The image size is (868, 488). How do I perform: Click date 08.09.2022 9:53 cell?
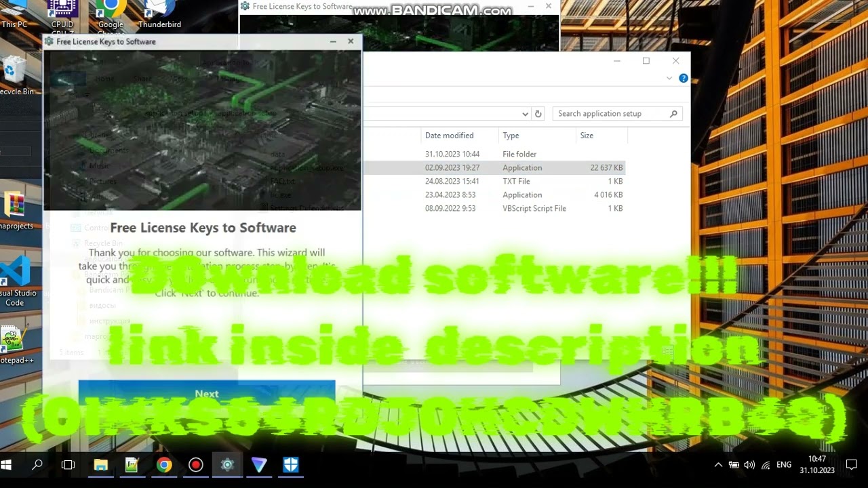point(449,208)
